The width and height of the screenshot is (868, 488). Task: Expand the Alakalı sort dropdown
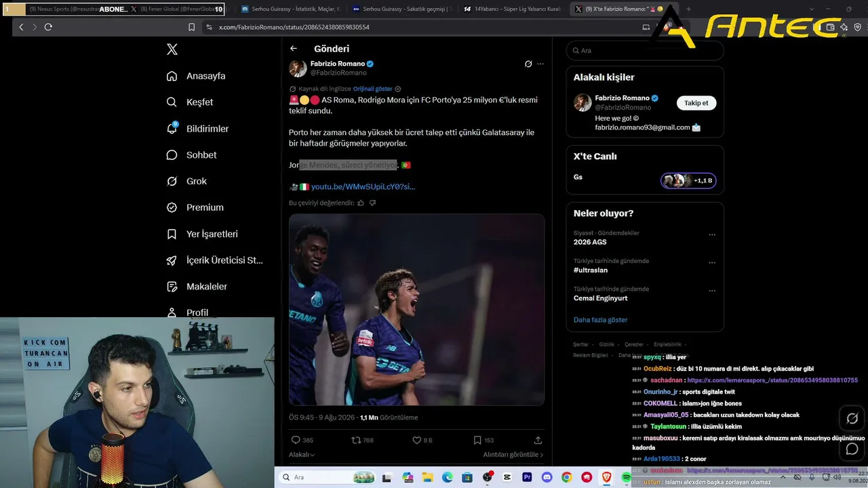click(x=302, y=455)
